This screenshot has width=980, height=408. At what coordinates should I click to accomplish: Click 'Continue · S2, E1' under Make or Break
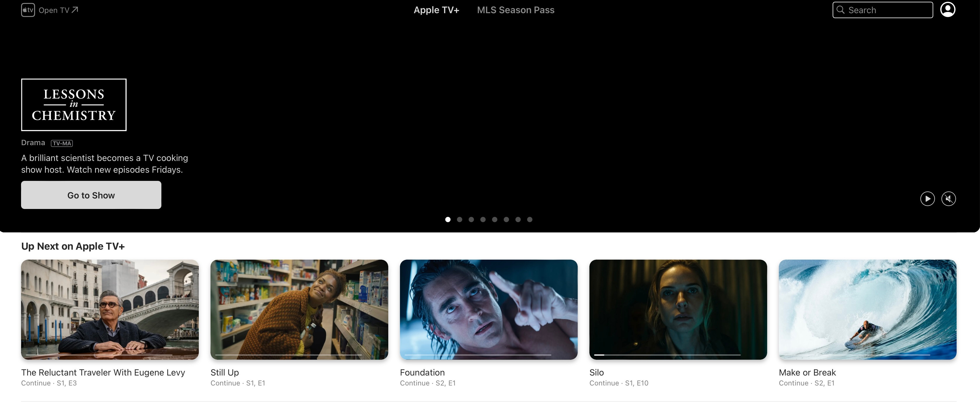807,383
